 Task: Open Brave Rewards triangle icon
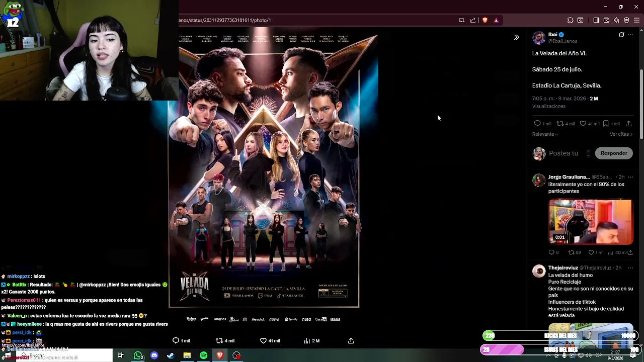click(x=496, y=20)
